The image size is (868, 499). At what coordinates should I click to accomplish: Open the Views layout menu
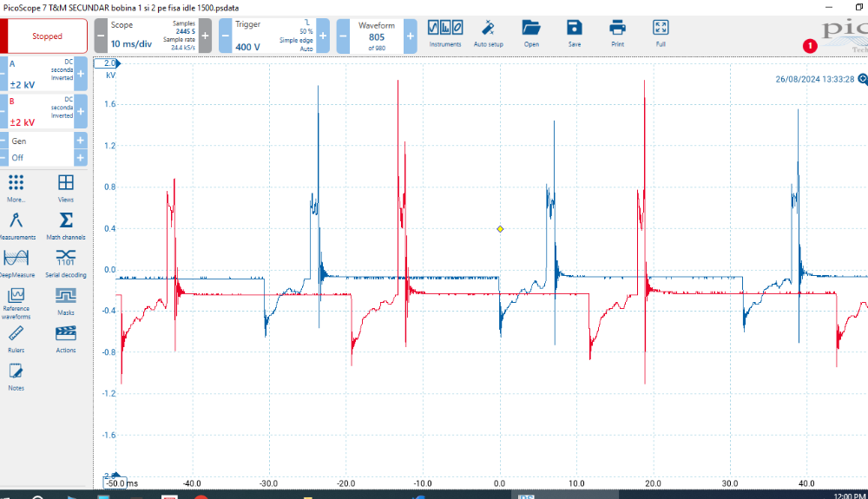tap(66, 187)
